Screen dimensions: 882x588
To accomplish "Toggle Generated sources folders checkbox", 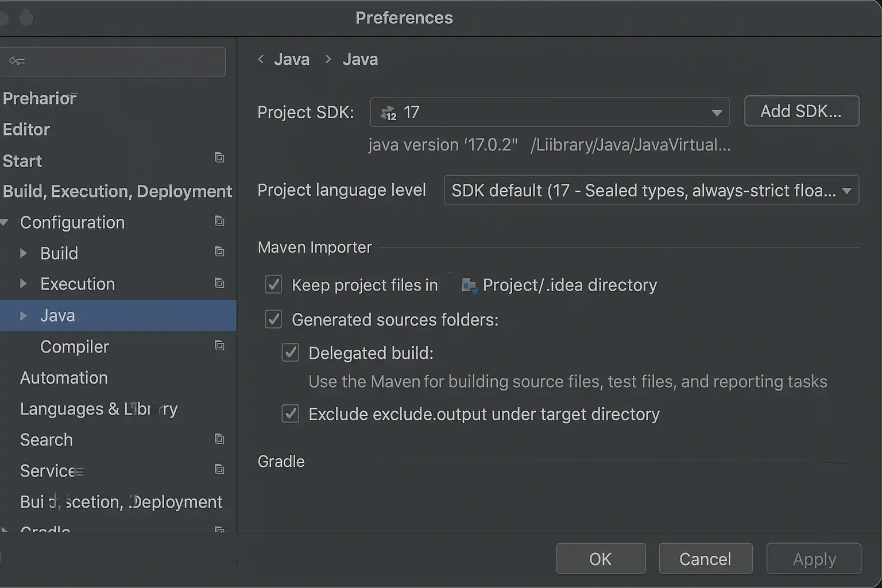I will [x=273, y=319].
